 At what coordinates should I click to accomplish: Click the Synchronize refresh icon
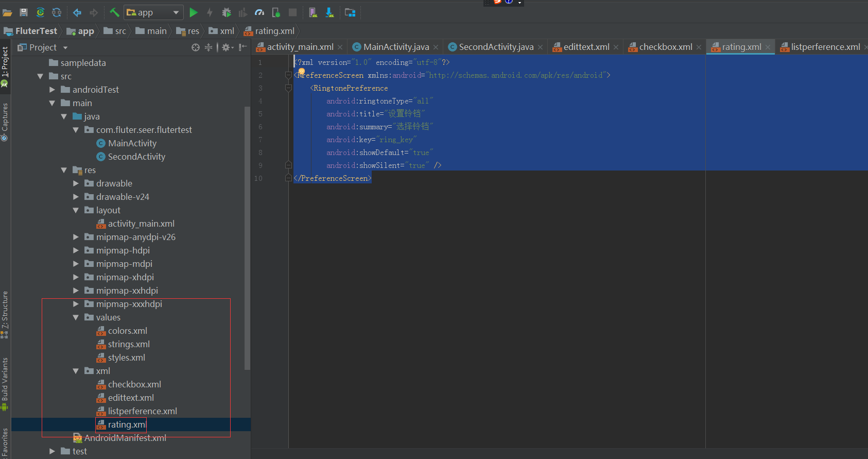tap(57, 12)
